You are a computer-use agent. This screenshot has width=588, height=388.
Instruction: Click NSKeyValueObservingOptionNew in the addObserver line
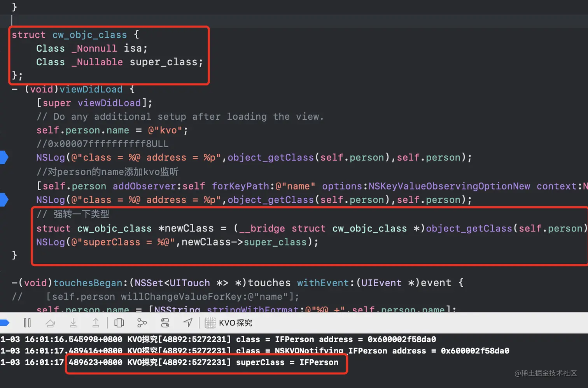(449, 186)
